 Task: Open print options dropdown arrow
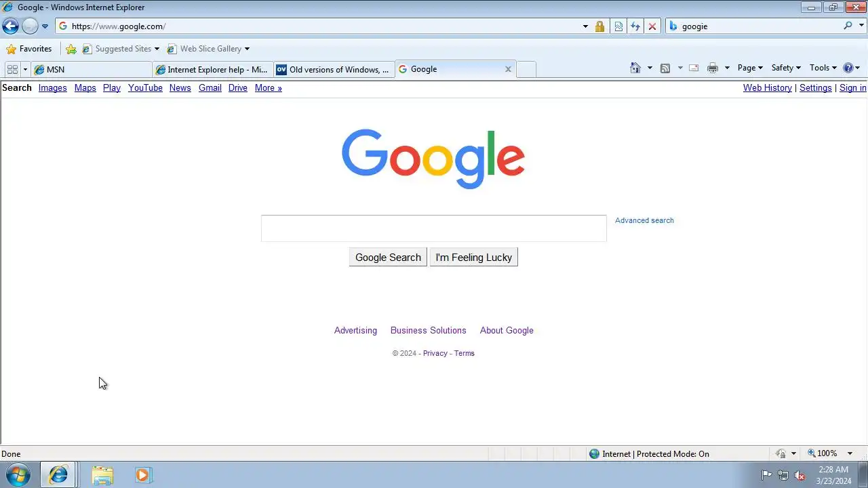727,68
